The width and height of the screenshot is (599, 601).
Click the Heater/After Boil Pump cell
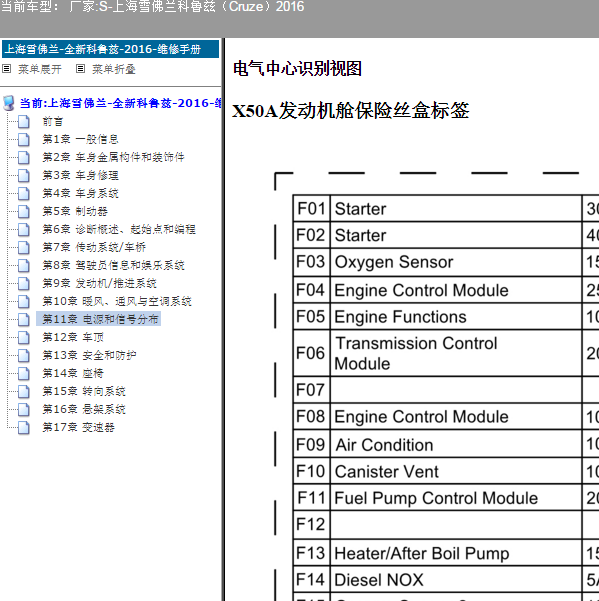pos(456,553)
